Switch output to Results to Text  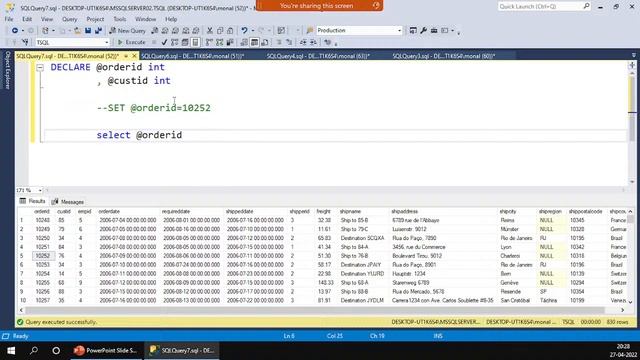(x=244, y=42)
